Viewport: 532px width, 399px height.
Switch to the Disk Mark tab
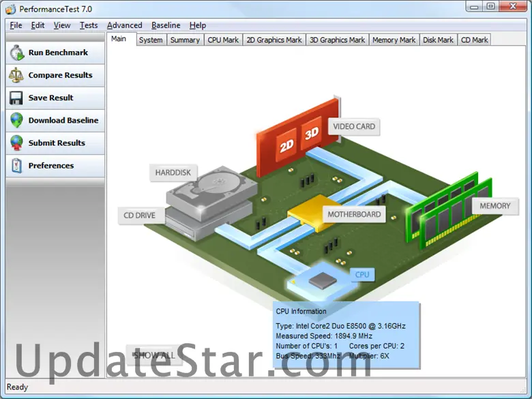tap(438, 40)
